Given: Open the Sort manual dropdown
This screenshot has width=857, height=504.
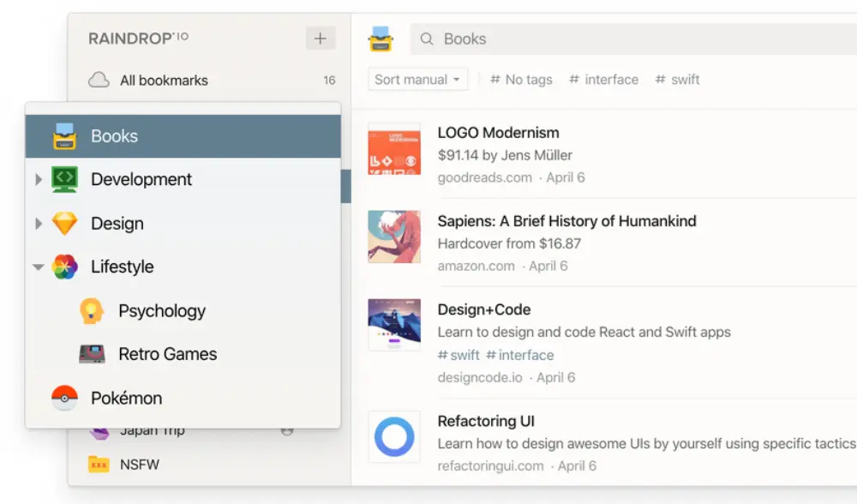Looking at the screenshot, I should pos(417,80).
